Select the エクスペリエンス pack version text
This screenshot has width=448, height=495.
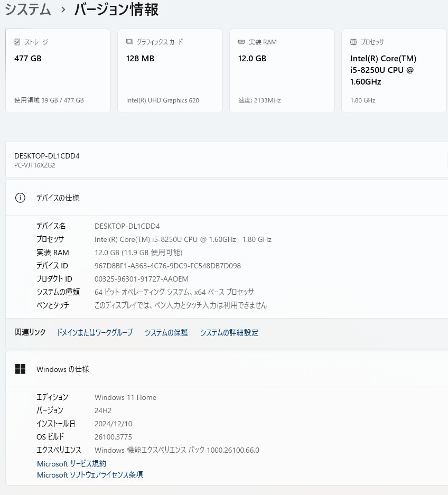tap(177, 450)
